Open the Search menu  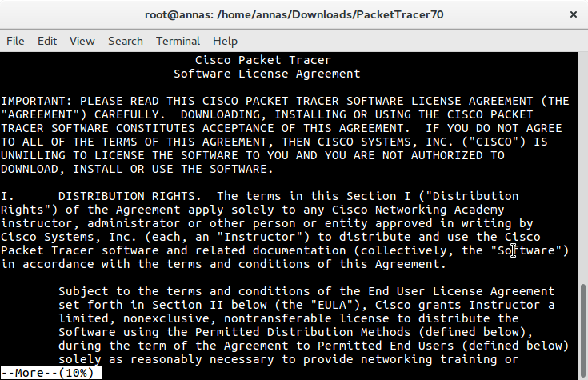click(126, 41)
